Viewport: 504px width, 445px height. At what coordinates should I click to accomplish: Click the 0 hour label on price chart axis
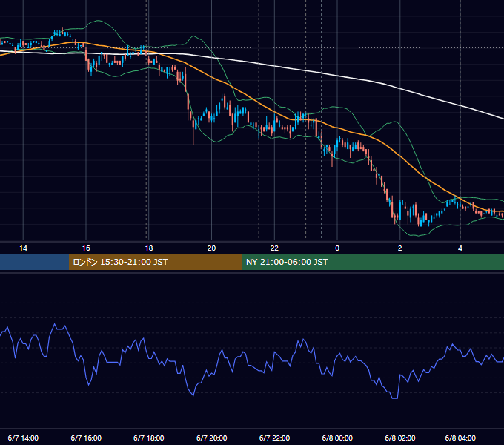(337, 248)
